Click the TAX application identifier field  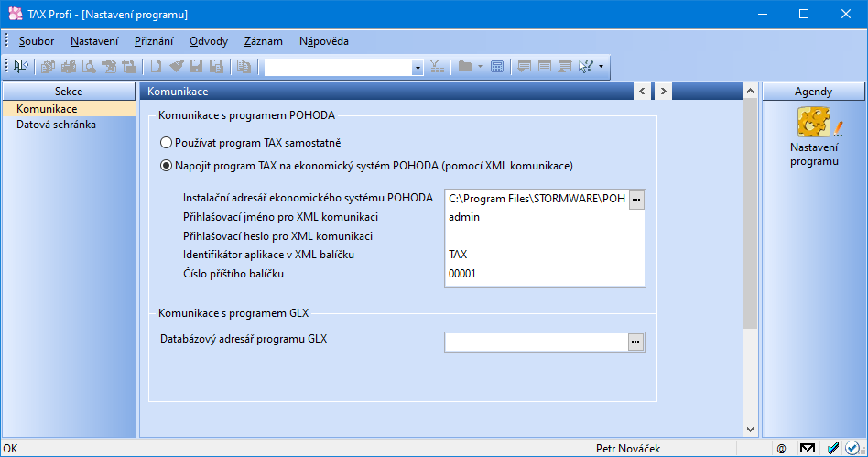pos(545,255)
